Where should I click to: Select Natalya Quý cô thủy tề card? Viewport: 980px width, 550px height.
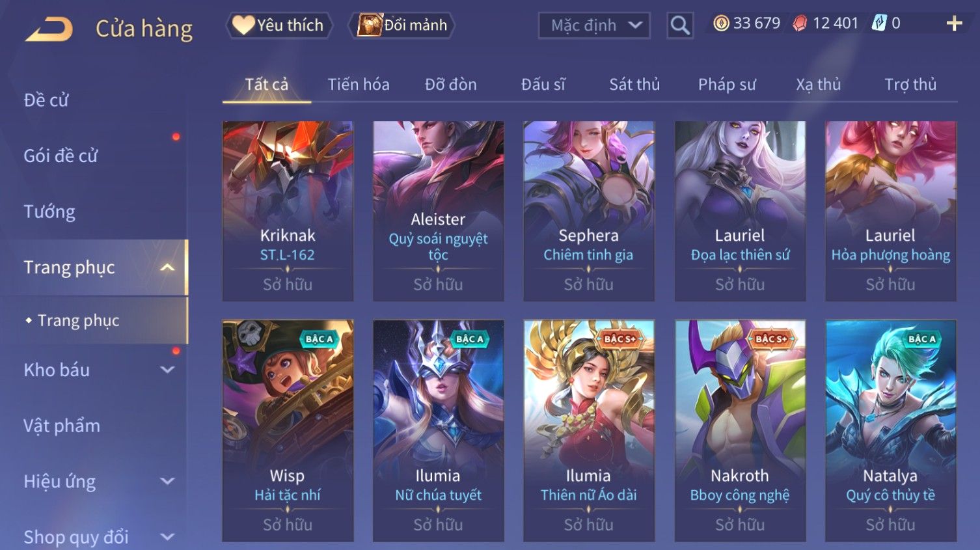[x=891, y=430]
